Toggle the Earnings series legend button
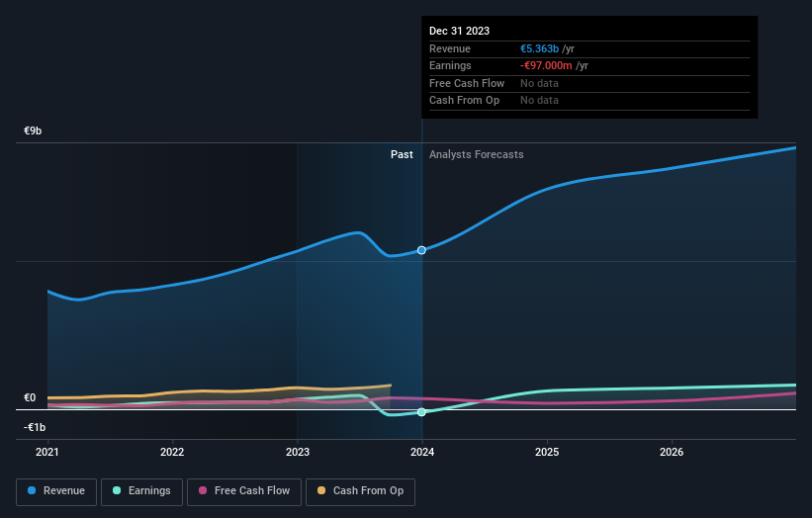 click(x=141, y=491)
